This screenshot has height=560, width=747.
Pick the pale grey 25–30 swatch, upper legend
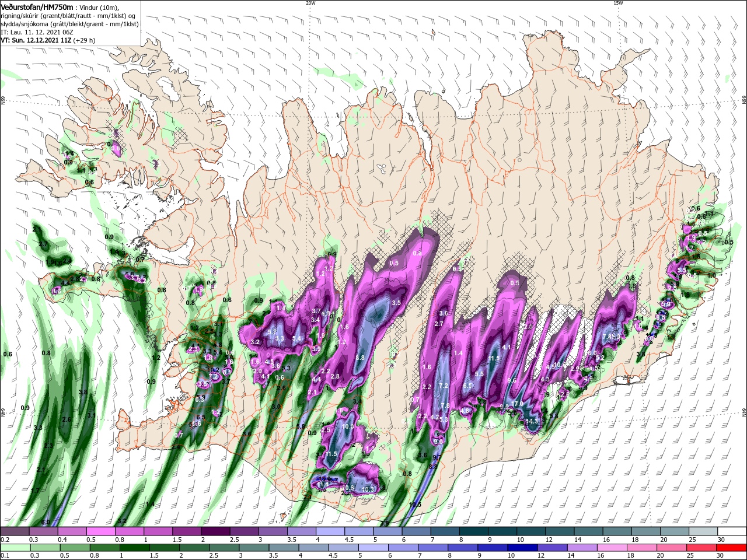coord(704,531)
